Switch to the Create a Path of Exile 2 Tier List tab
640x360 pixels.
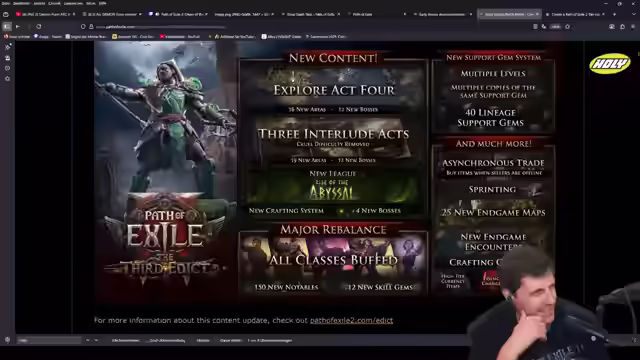click(576, 14)
